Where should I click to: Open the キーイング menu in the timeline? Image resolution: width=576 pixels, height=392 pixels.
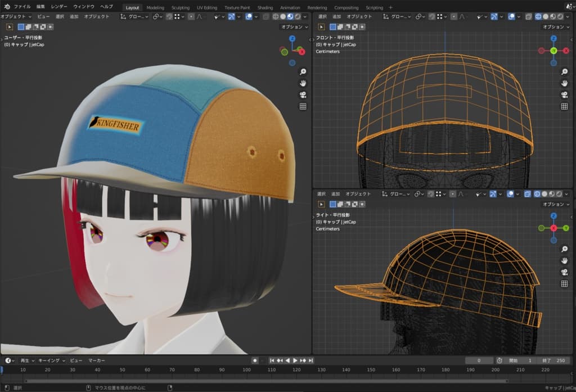click(x=51, y=361)
